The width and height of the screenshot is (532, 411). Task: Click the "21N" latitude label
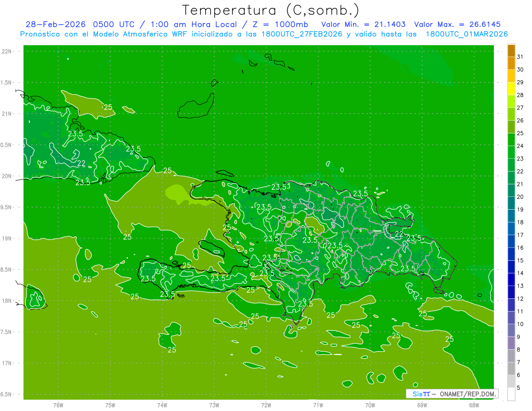tap(7, 114)
